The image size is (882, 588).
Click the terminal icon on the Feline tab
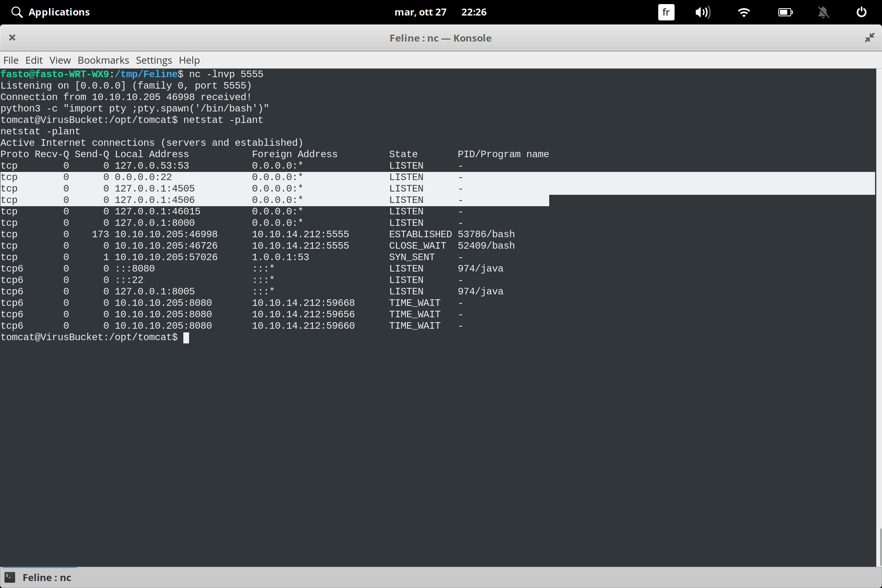[9, 577]
